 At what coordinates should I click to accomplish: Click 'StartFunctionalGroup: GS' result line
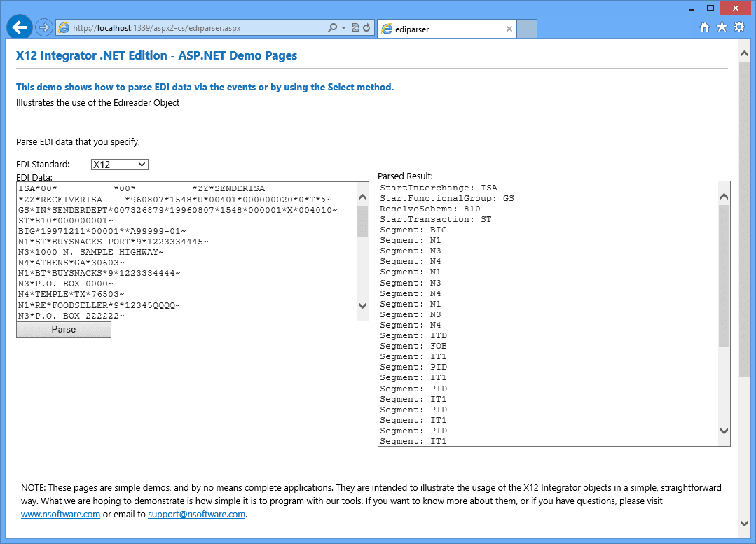tap(447, 199)
